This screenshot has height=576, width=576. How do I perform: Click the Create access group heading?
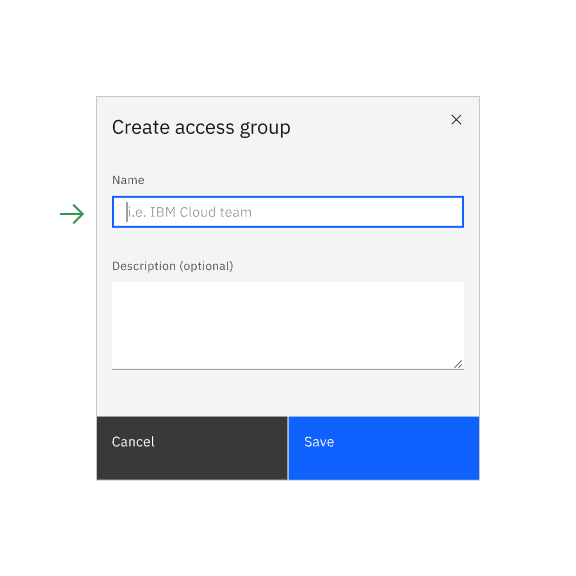click(x=201, y=128)
